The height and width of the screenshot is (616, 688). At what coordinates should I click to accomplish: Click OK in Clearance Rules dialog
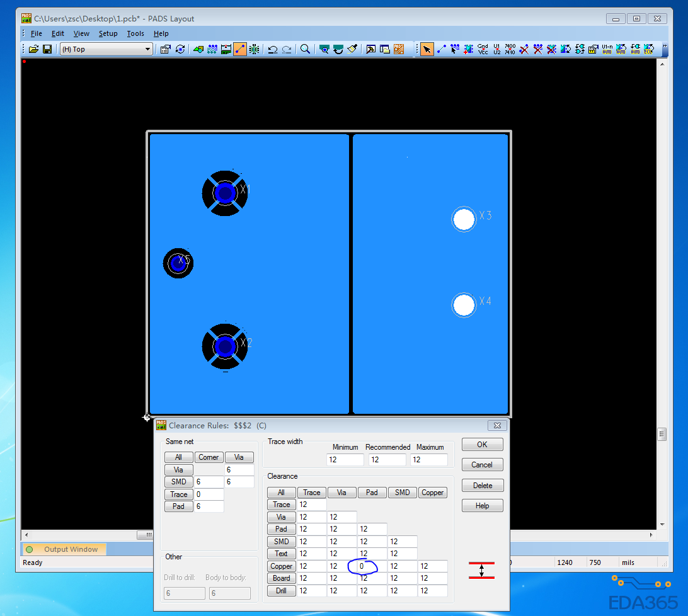tap(482, 445)
